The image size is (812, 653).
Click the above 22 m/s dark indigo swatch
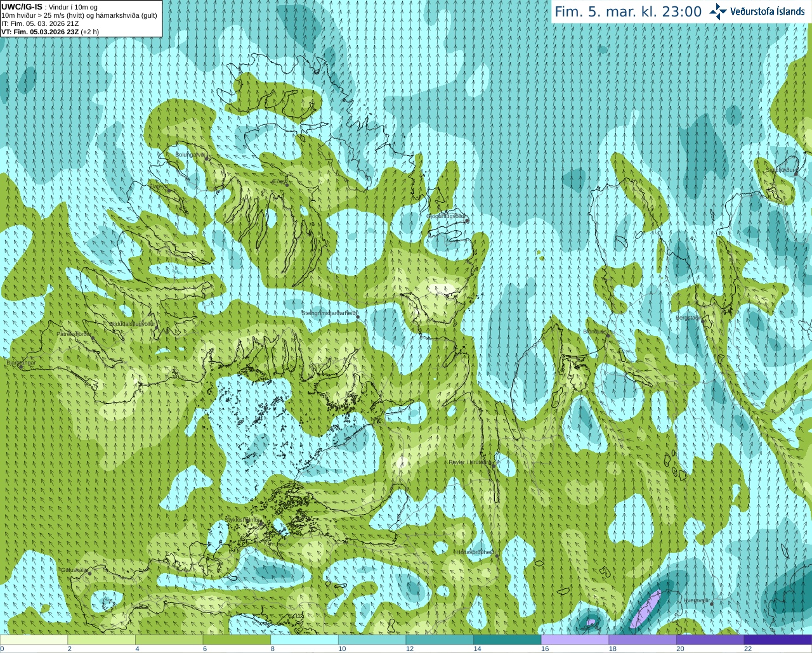click(x=778, y=640)
